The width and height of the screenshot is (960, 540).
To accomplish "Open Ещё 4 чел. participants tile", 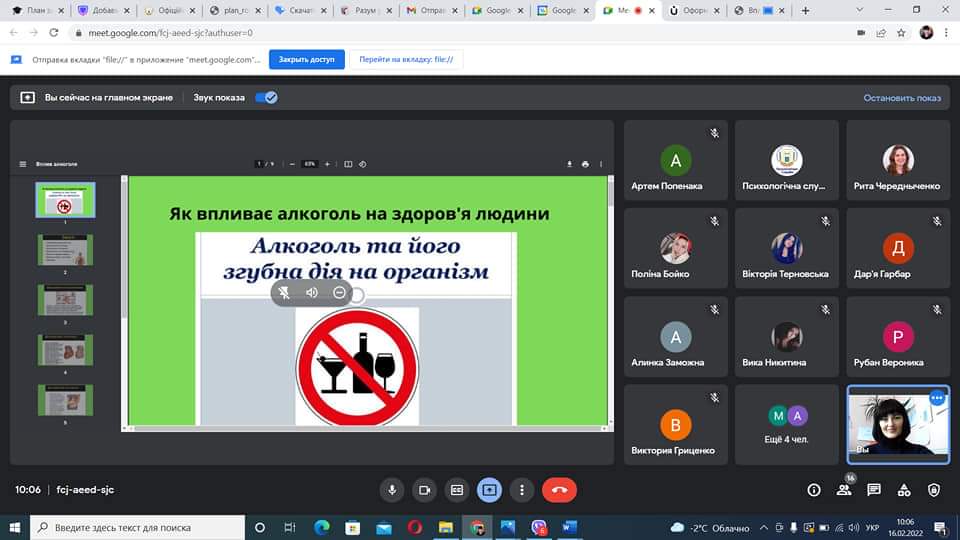I will click(x=787, y=424).
